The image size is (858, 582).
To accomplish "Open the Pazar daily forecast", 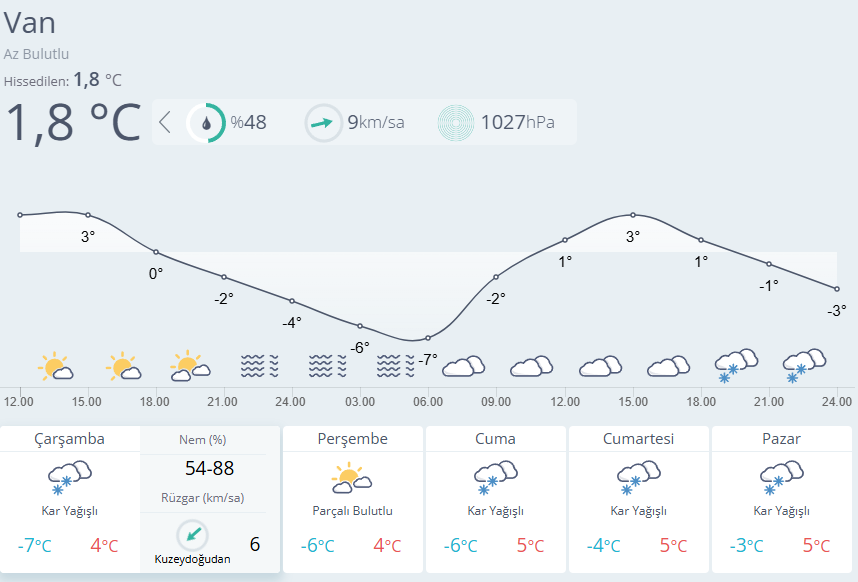I will click(781, 499).
